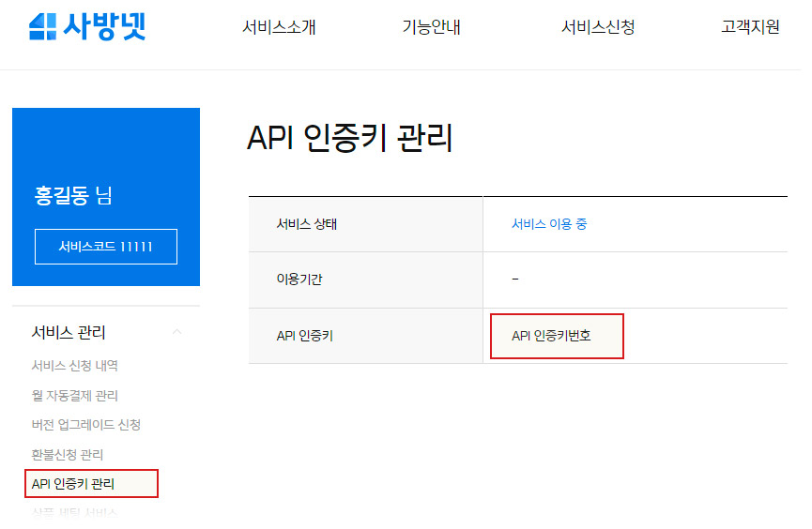812x529 pixels.
Task: Click the API 인증키 관리 page heading
Action: (349, 138)
